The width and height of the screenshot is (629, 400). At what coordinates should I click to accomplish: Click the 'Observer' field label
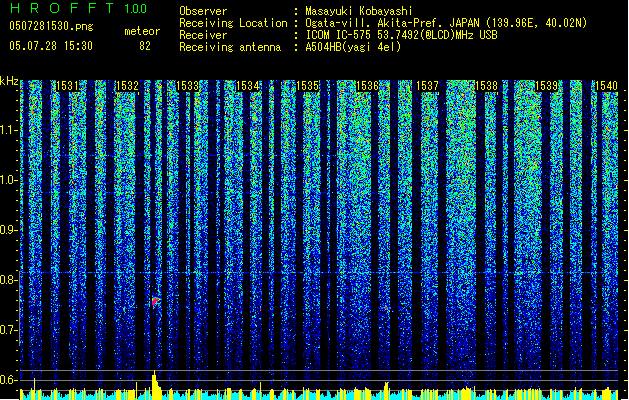coord(203,11)
